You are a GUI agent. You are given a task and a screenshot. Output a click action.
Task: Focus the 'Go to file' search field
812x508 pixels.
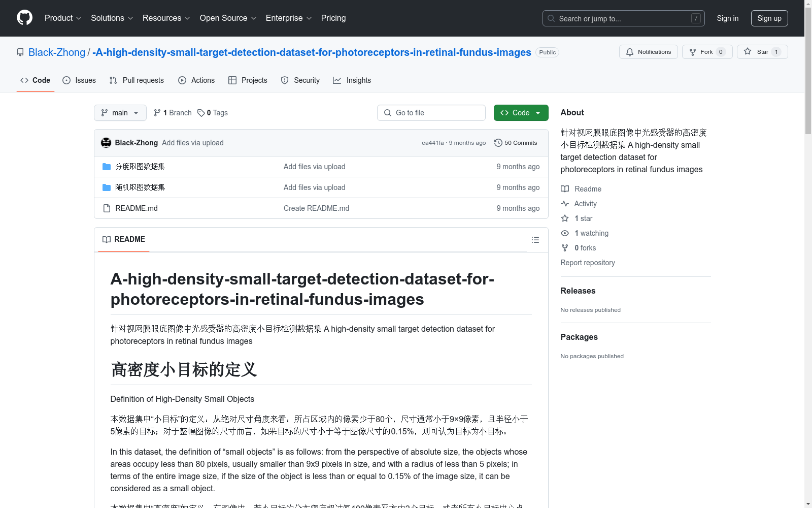[x=431, y=113]
